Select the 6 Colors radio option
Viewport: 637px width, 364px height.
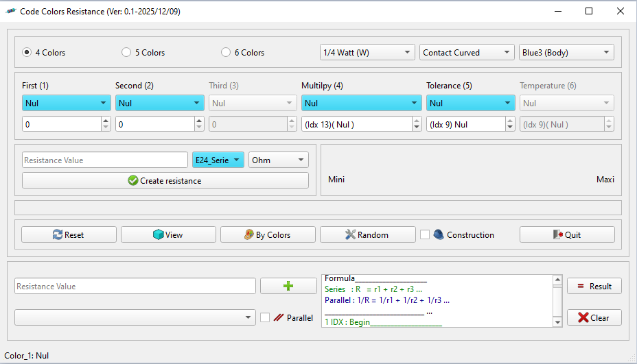pos(226,52)
